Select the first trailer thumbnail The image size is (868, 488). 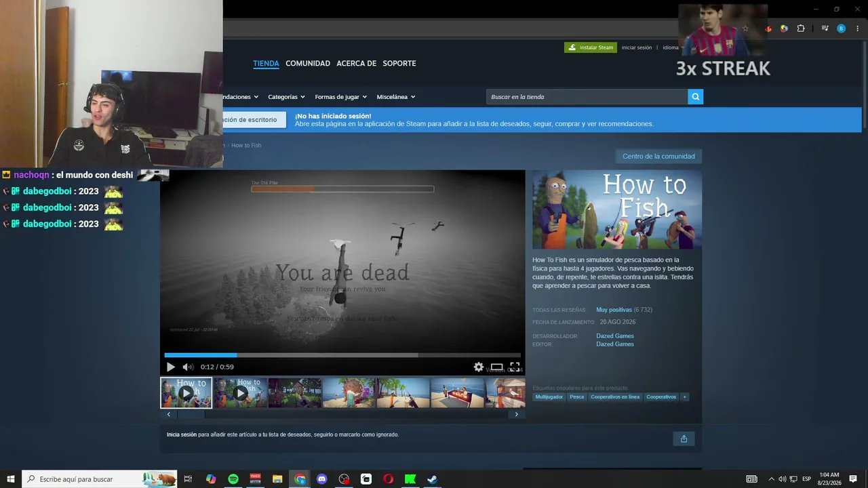tap(186, 393)
